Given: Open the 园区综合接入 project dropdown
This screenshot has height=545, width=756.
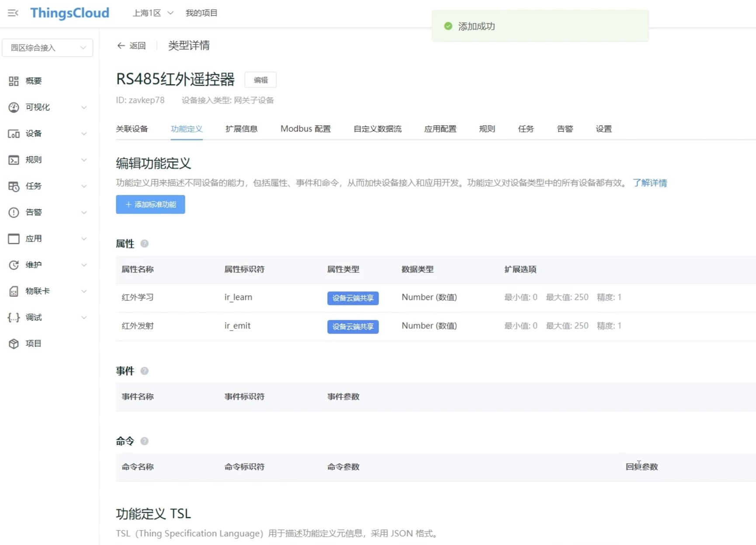Looking at the screenshot, I should pyautogui.click(x=47, y=48).
